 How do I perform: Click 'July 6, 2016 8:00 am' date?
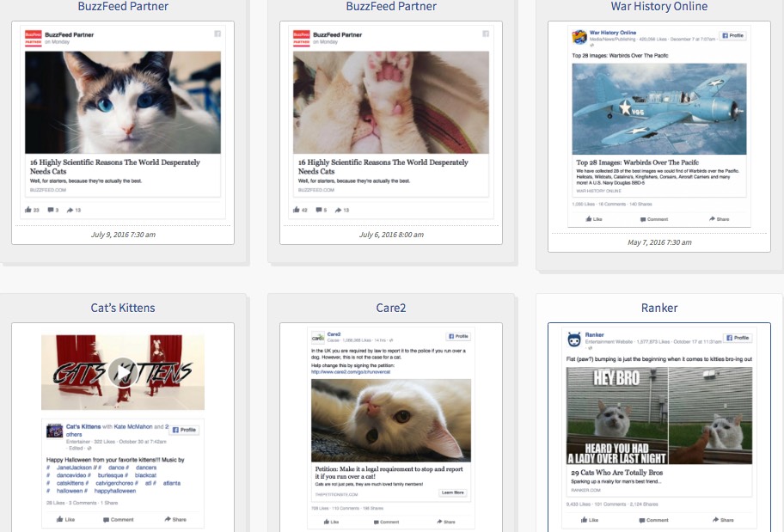click(391, 235)
